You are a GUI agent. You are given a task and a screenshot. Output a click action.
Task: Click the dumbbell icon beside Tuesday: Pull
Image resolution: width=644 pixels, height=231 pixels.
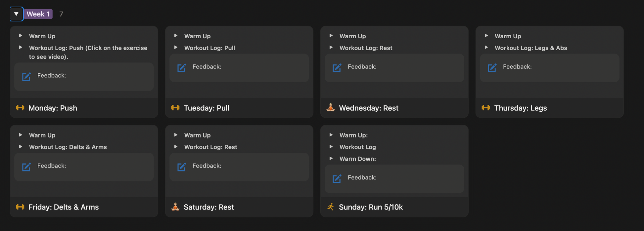tap(175, 108)
